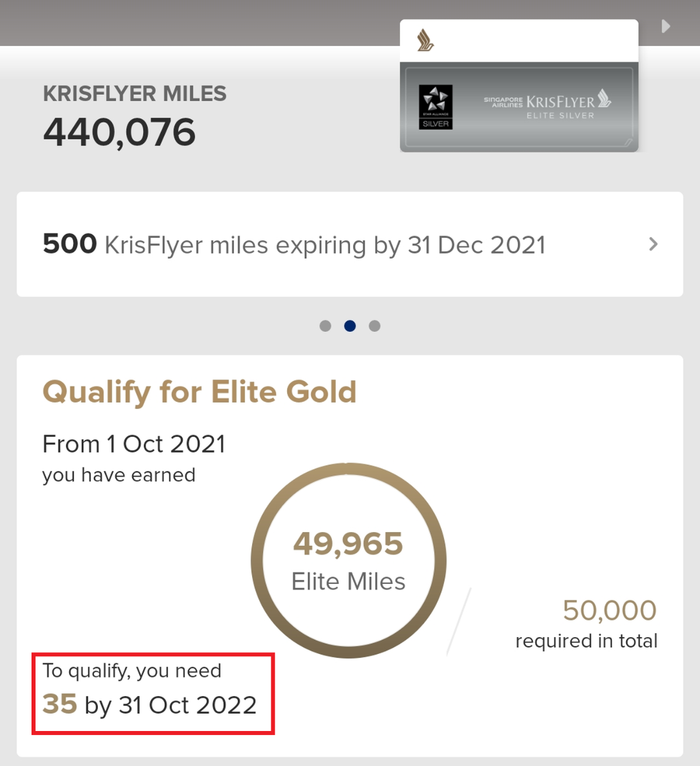Select the third carousel page dot
Viewport: 700px width, 766px height.
(x=374, y=326)
